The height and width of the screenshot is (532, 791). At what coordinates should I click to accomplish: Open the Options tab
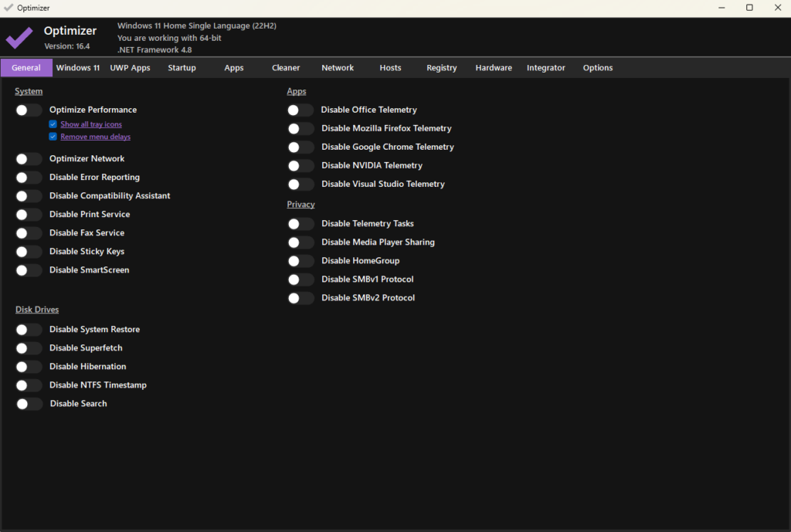click(x=598, y=68)
